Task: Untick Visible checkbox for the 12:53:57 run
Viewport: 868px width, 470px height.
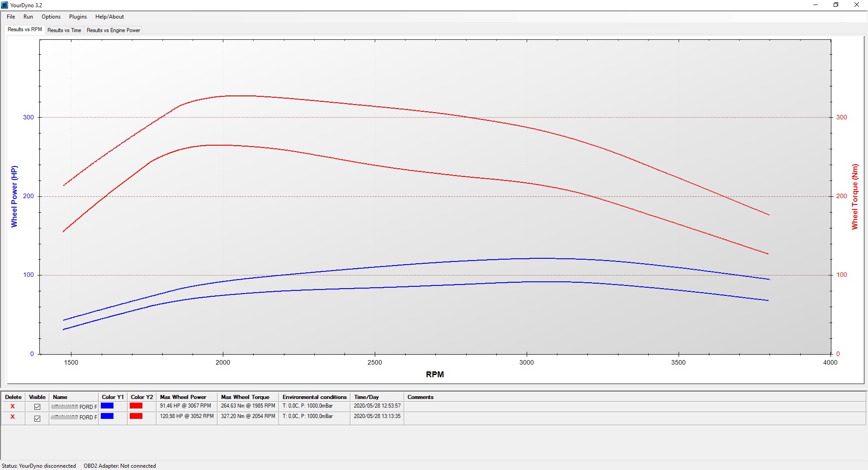Action: click(x=37, y=407)
